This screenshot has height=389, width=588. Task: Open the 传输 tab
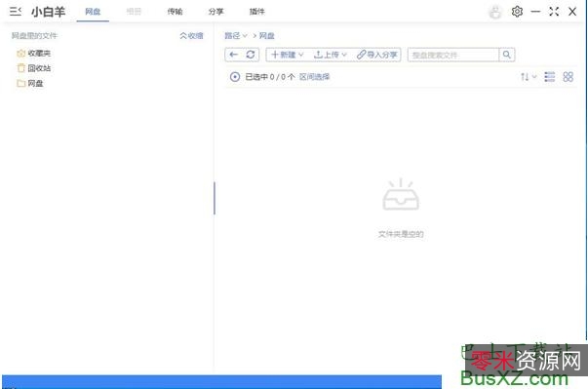175,12
